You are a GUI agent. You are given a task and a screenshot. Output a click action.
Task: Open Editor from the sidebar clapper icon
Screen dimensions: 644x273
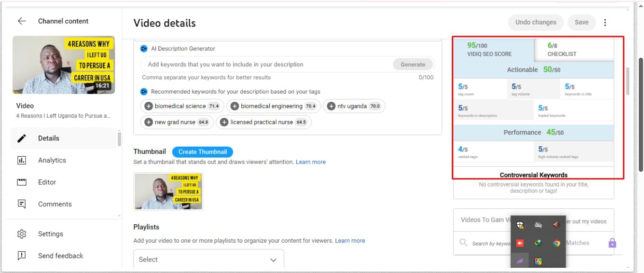[x=22, y=182]
